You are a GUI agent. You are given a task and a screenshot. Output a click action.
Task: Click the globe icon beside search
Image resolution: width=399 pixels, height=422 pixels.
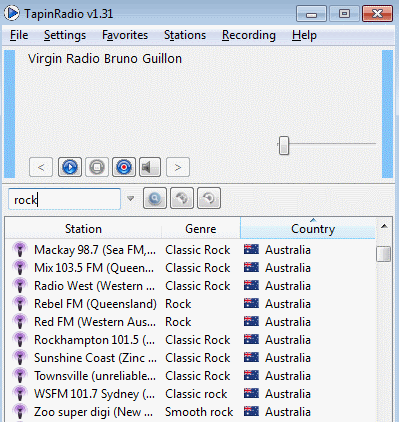pyautogui.click(x=182, y=198)
